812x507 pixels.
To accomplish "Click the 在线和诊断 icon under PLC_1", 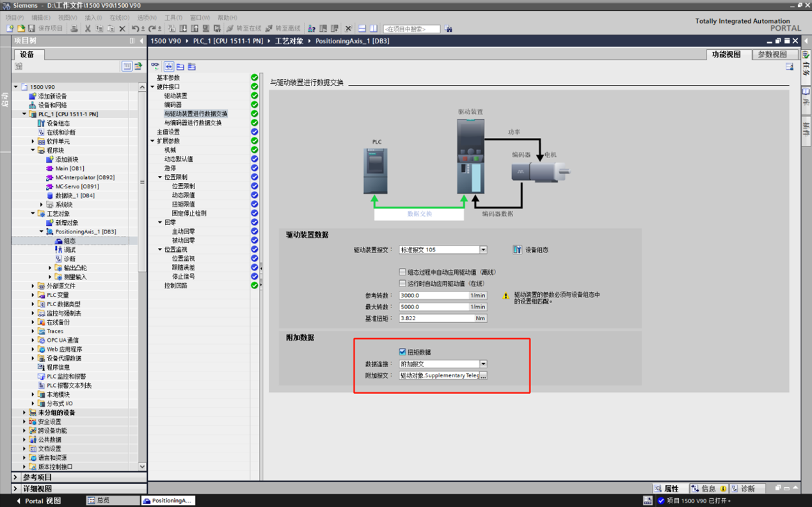I will tap(41, 132).
